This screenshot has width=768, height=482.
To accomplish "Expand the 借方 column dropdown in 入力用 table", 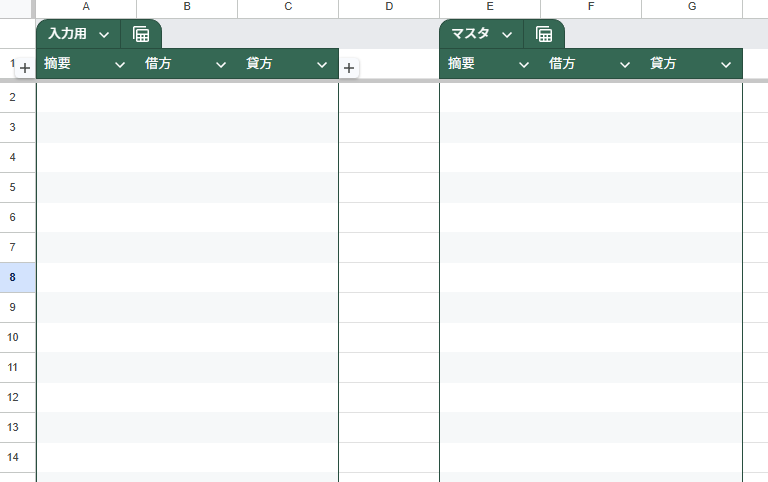I will [x=221, y=64].
